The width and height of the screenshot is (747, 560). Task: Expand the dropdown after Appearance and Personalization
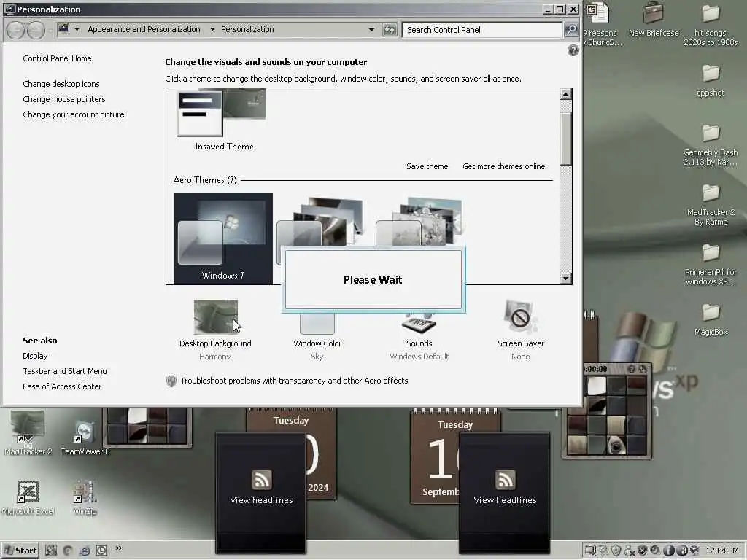coord(212,29)
